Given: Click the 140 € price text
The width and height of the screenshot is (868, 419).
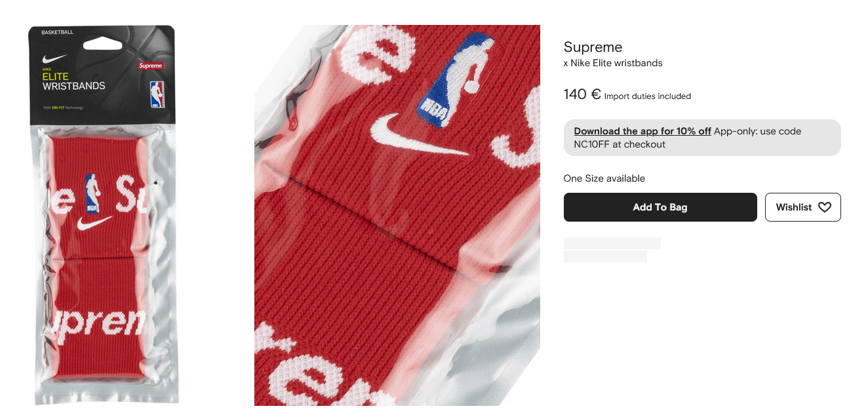Looking at the screenshot, I should [x=582, y=94].
